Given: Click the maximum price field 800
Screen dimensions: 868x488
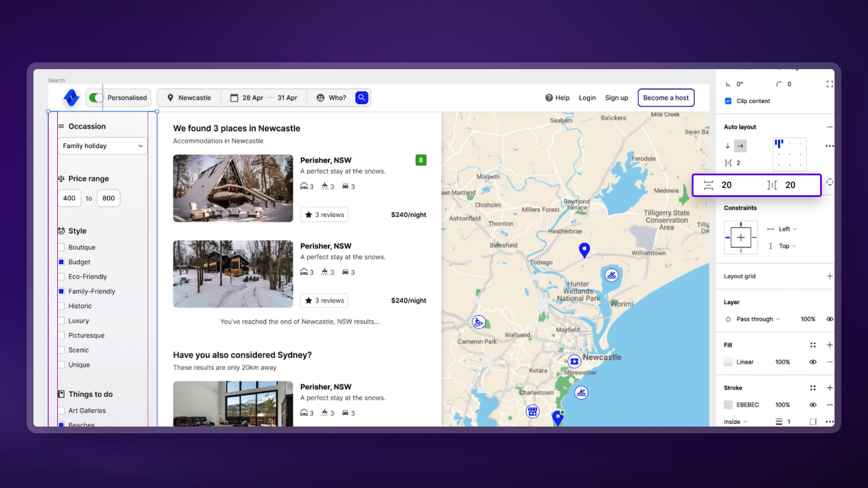Looking at the screenshot, I should pyautogui.click(x=108, y=198).
